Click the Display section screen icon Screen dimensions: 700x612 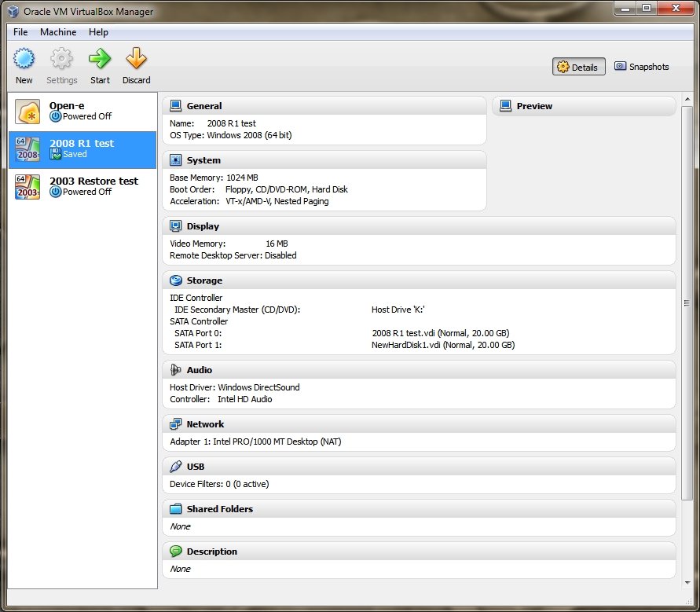(x=175, y=226)
